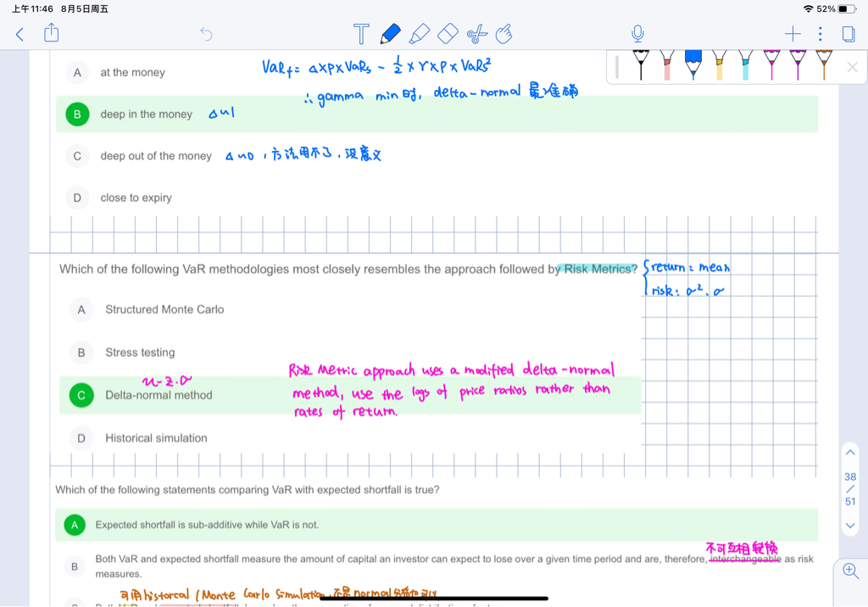Open the pages overview icon
This screenshot has width=868, height=607.
(x=848, y=35)
